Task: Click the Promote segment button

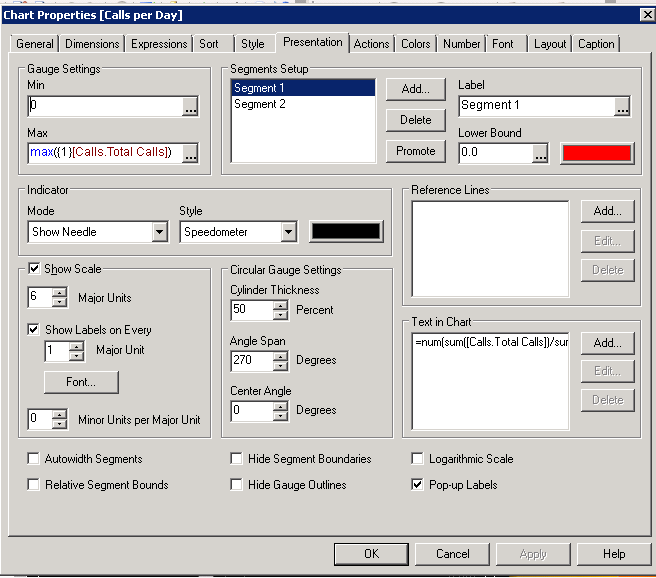Action: click(415, 151)
